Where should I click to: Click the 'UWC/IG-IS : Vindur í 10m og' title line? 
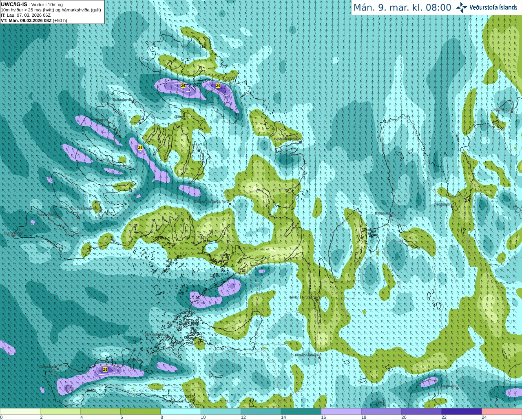tap(31, 4)
